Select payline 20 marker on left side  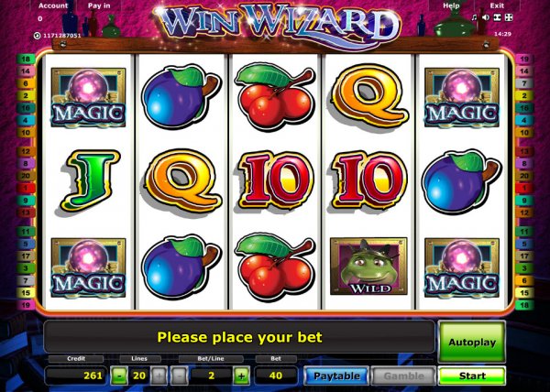pos(26,176)
